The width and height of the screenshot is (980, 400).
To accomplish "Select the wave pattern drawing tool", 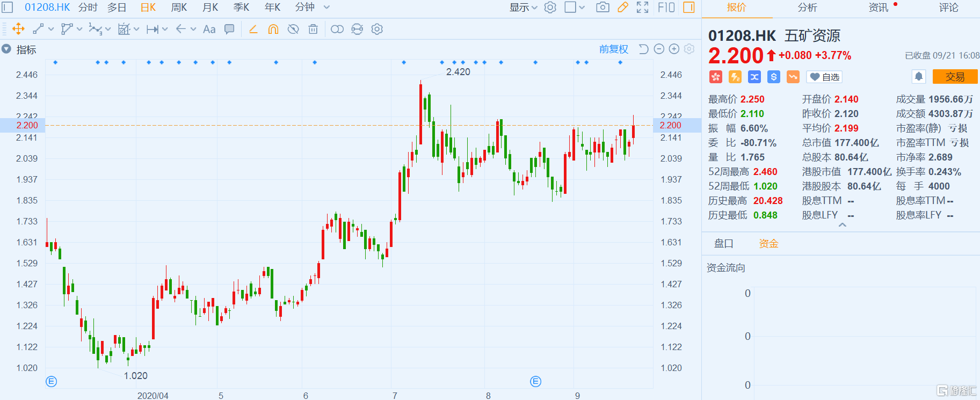I will (x=95, y=29).
